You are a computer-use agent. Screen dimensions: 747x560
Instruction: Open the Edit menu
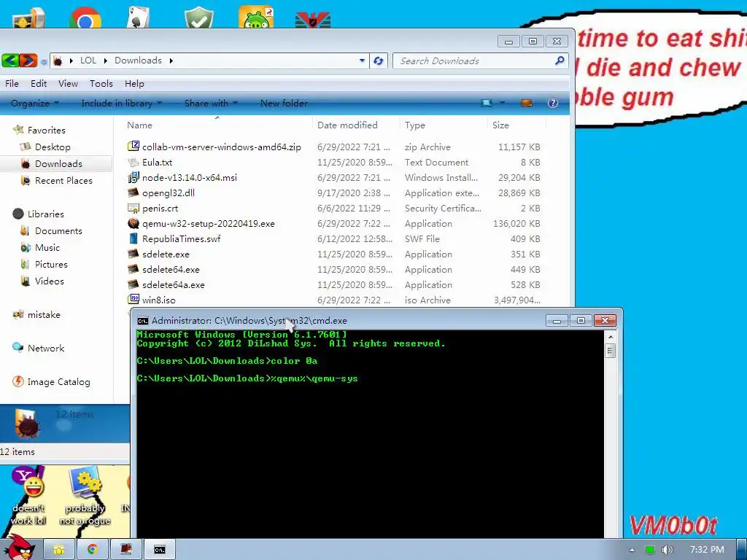point(39,83)
